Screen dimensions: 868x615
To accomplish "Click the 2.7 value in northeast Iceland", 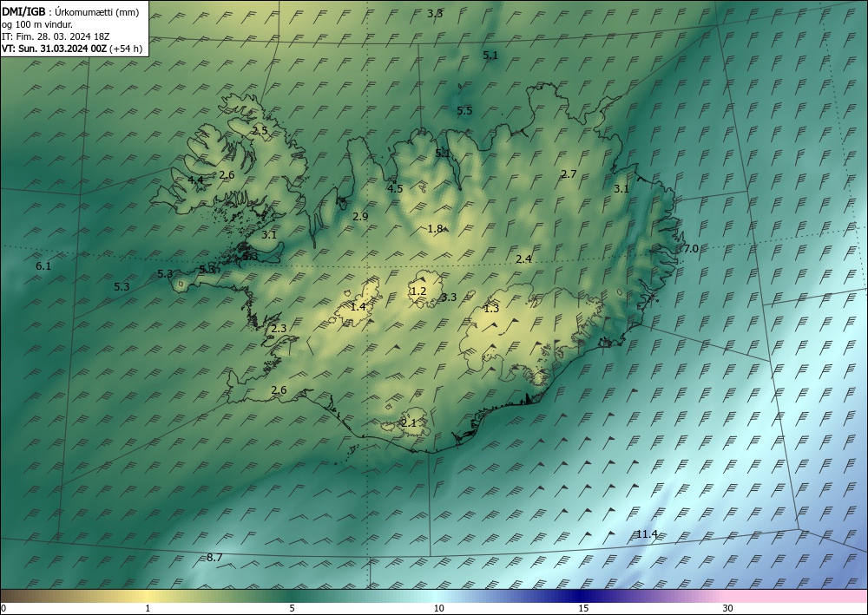I will [569, 173].
